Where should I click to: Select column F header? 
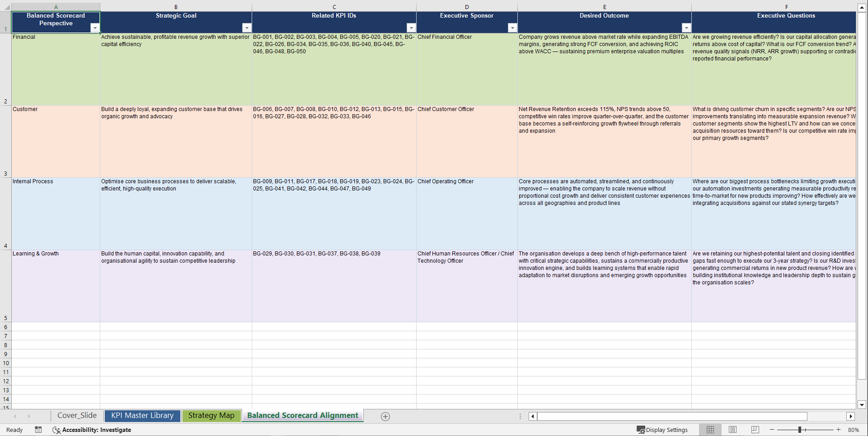click(x=774, y=7)
